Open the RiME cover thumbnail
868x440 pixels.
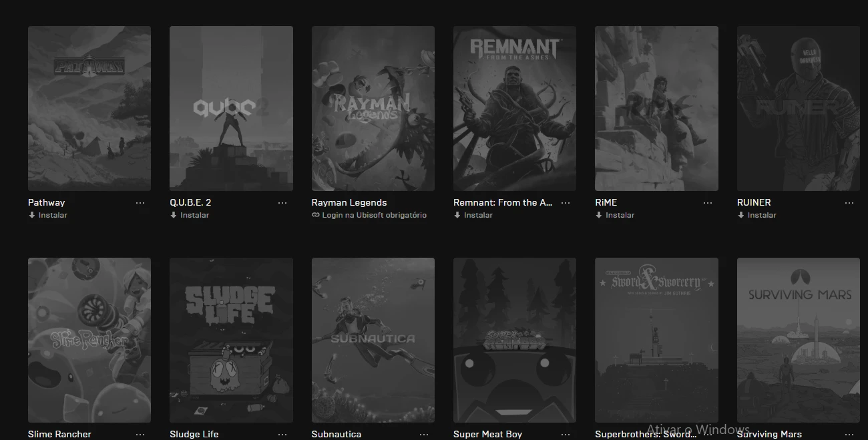coord(656,108)
